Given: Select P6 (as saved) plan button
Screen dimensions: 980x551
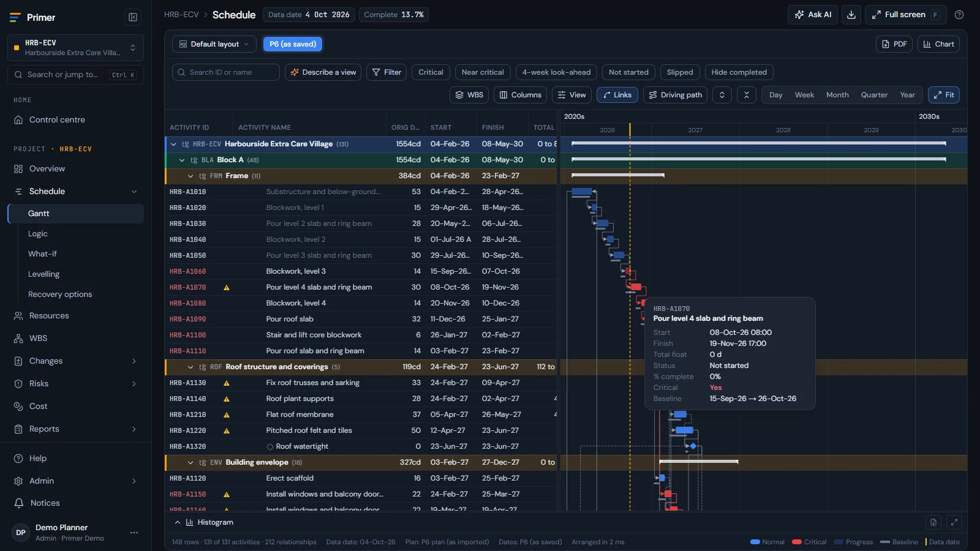Looking at the screenshot, I should click(293, 44).
